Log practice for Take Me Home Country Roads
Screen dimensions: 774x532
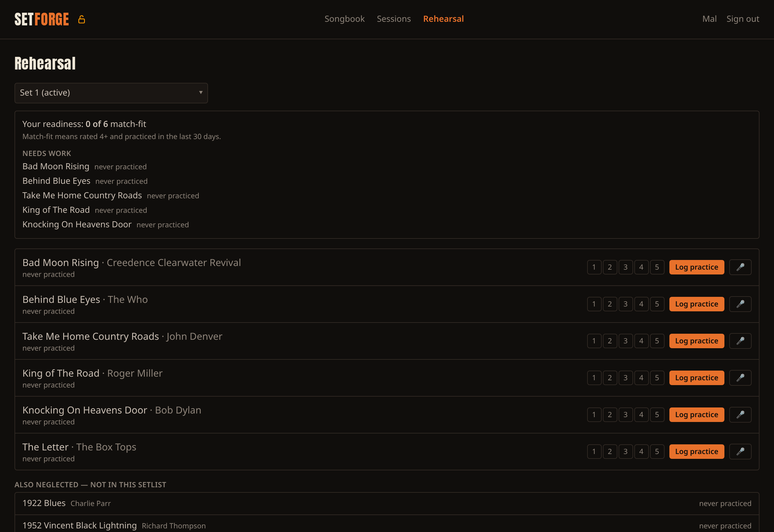coord(696,341)
